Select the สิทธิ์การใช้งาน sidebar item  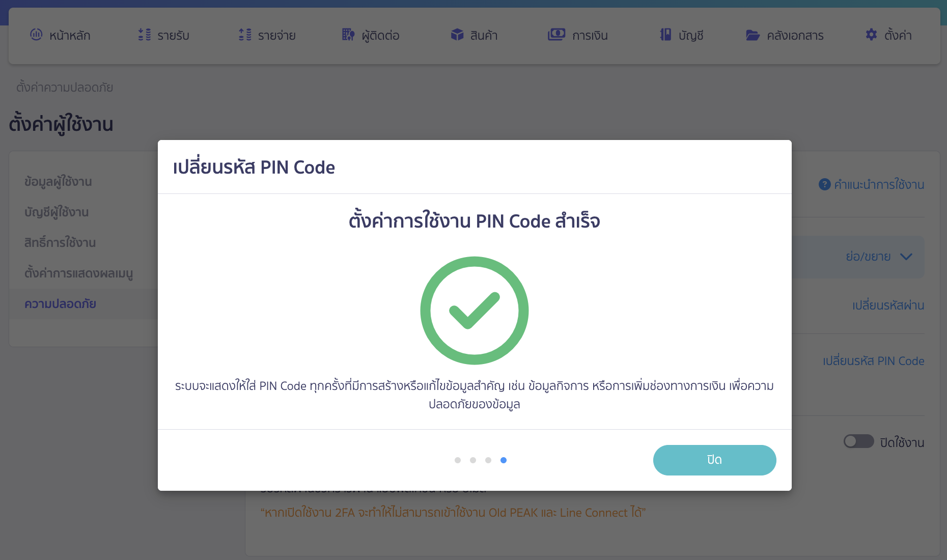pyautogui.click(x=60, y=243)
